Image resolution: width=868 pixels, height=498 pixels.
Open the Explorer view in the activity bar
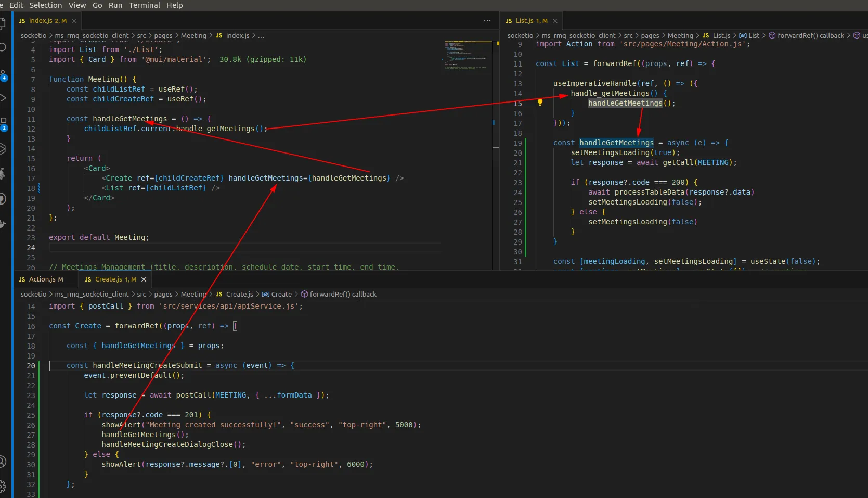click(3, 23)
